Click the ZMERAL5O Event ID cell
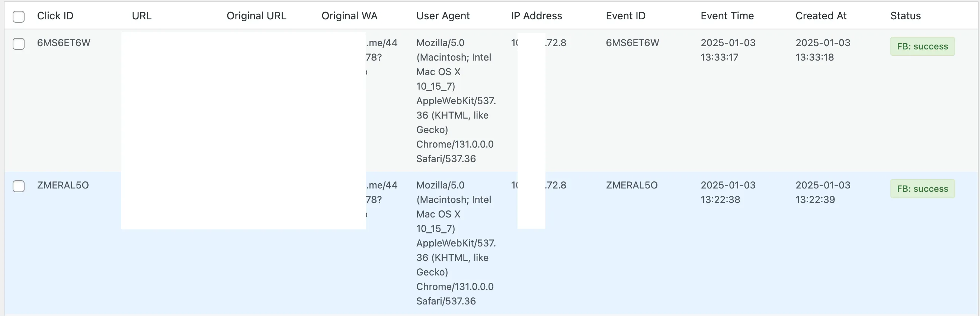980x316 pixels. tap(631, 185)
